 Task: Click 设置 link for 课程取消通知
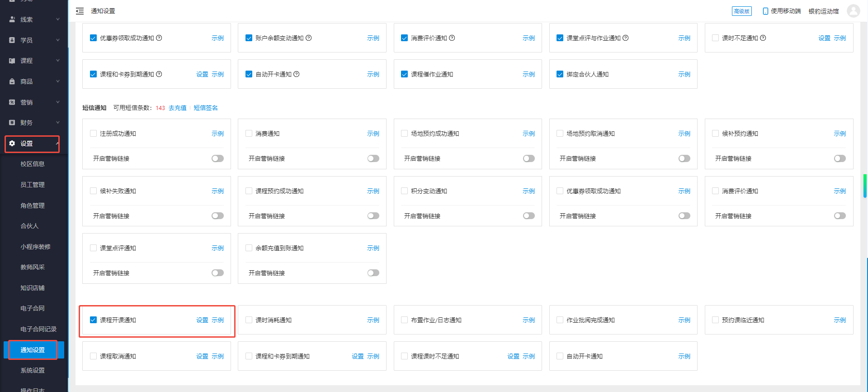tap(202, 356)
